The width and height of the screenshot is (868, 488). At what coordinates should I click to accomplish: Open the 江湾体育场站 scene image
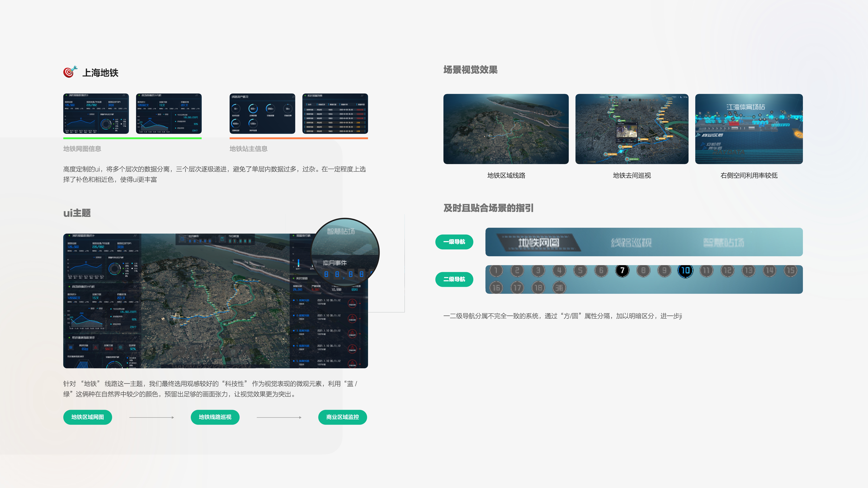tap(749, 129)
